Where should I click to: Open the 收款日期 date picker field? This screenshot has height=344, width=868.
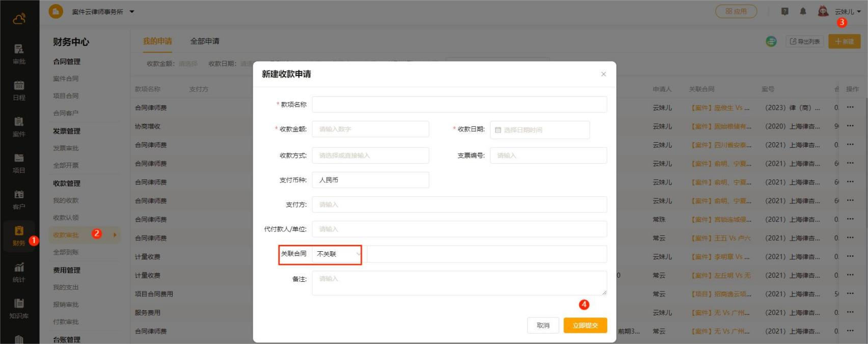[539, 130]
